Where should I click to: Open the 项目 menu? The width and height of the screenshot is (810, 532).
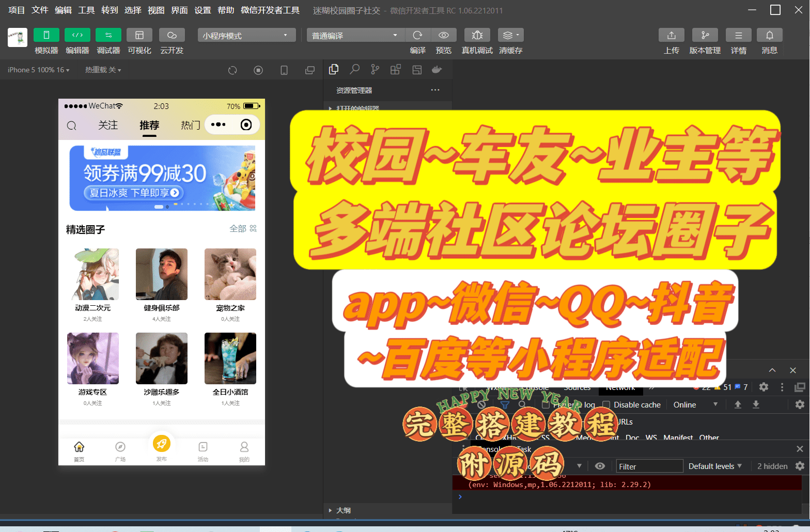[17, 10]
